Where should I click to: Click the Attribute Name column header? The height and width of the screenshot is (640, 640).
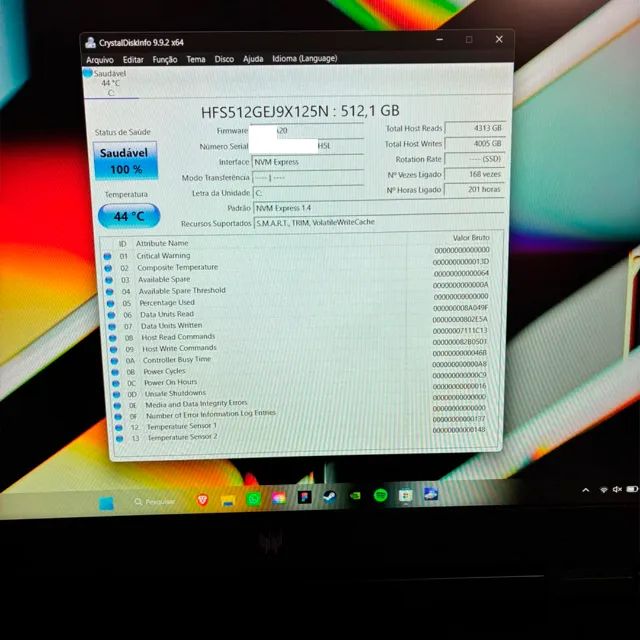tap(162, 243)
